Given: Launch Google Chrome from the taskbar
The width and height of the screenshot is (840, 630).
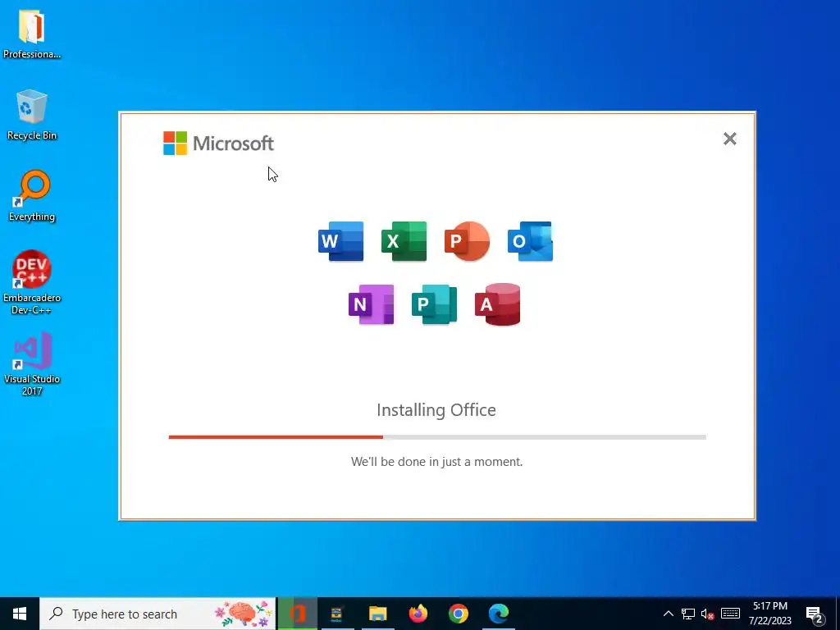Looking at the screenshot, I should click(458, 614).
